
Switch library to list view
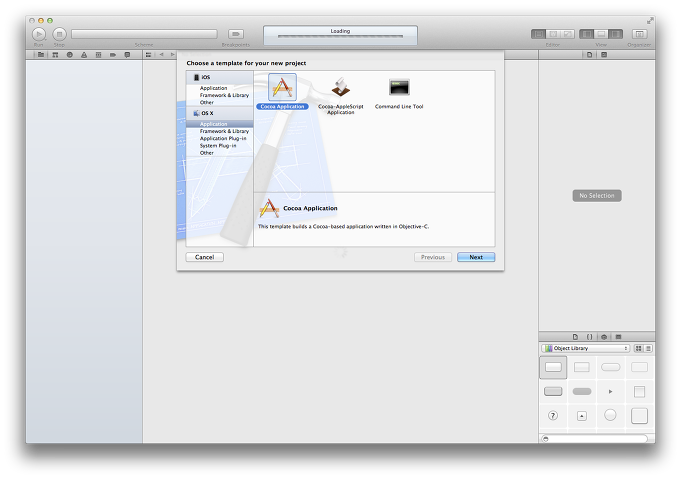click(x=648, y=348)
